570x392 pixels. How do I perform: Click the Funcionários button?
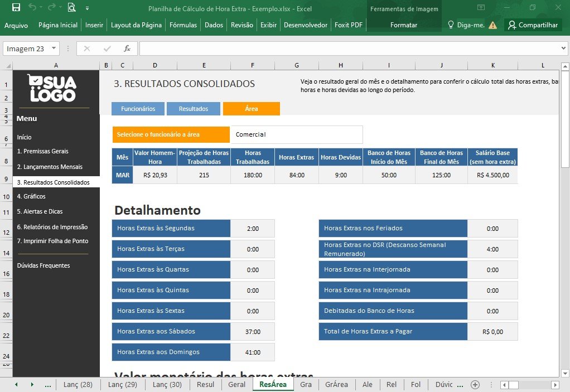click(138, 109)
